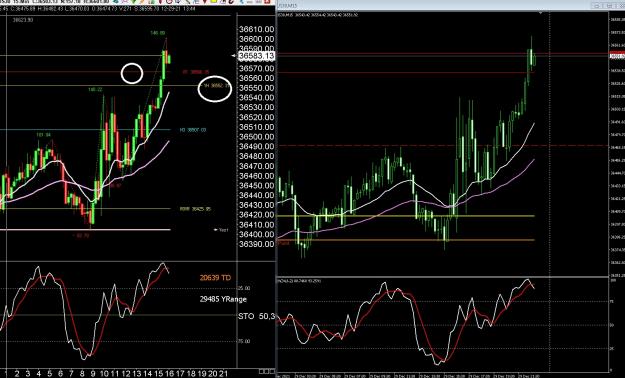Click the 36450.00 price axis label
625x378 pixels.
click(x=257, y=186)
